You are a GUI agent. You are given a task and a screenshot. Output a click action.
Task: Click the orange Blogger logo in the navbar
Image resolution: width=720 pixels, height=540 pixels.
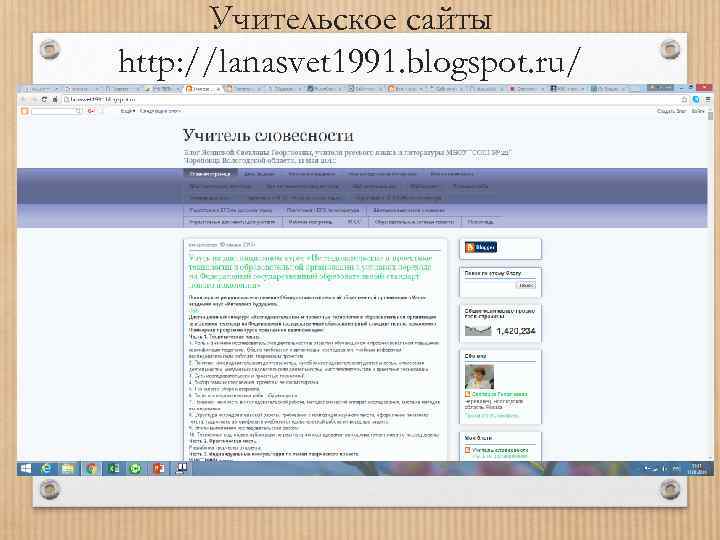(x=25, y=111)
